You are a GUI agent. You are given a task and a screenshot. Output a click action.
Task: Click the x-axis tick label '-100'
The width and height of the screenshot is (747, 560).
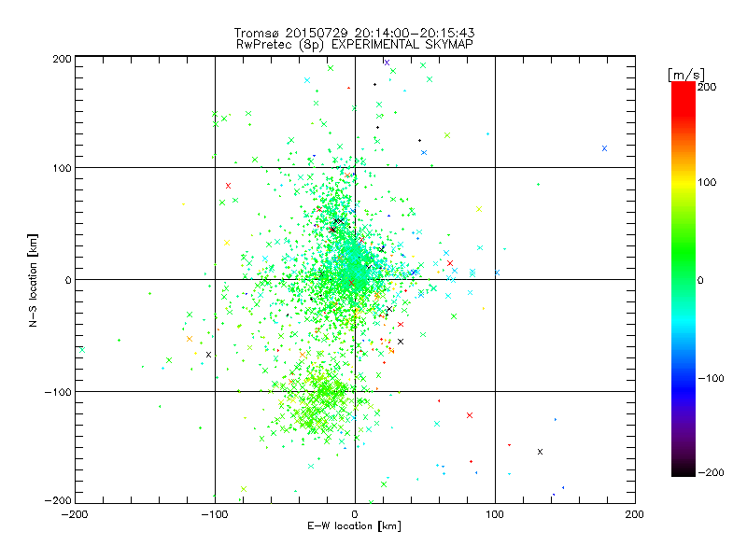(x=215, y=514)
